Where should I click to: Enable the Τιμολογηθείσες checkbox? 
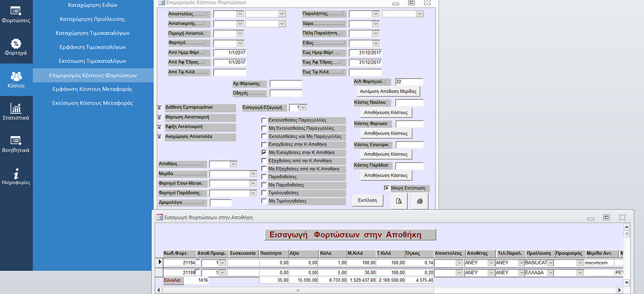[x=264, y=193]
